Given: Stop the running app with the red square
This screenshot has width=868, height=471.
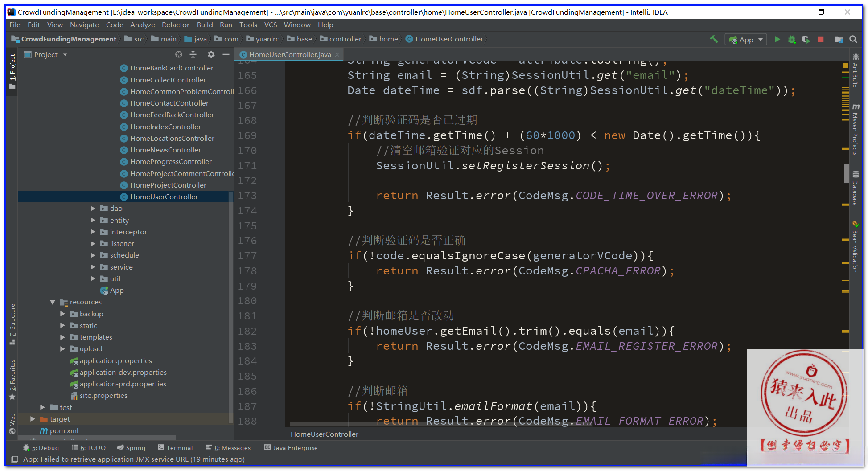Looking at the screenshot, I should click(x=820, y=39).
